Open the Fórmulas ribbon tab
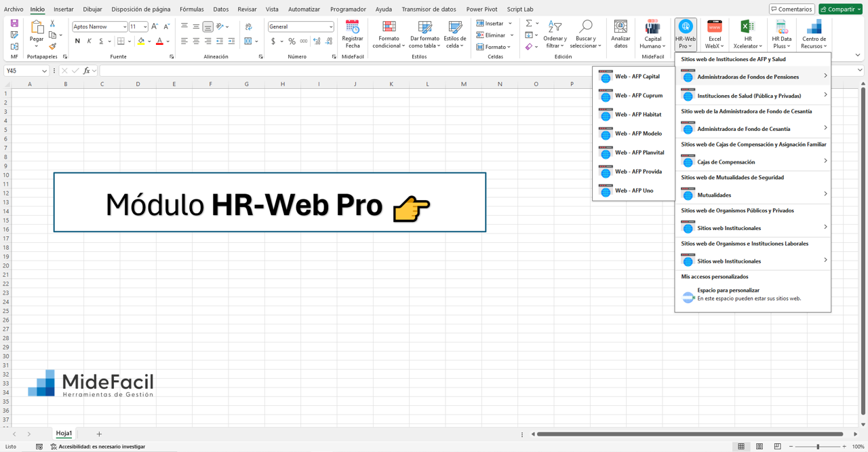Viewport: 868px width, 452px height. coord(192,10)
